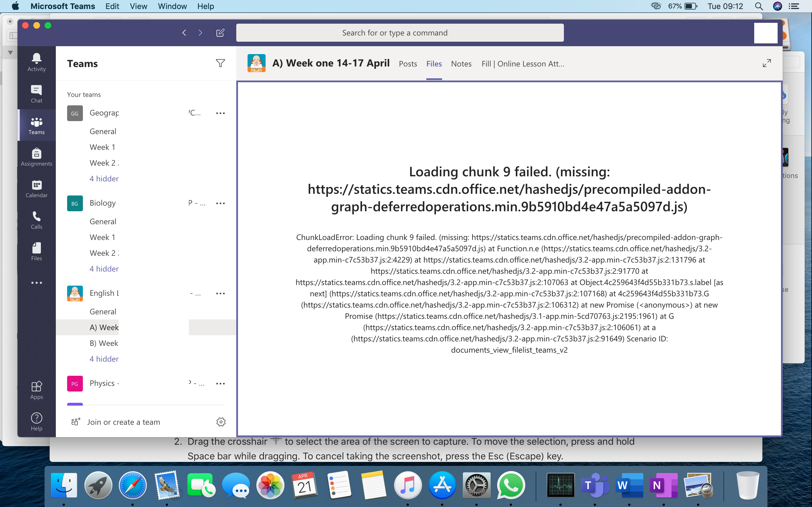
Task: Open the View menu in menu bar
Action: [x=138, y=6]
